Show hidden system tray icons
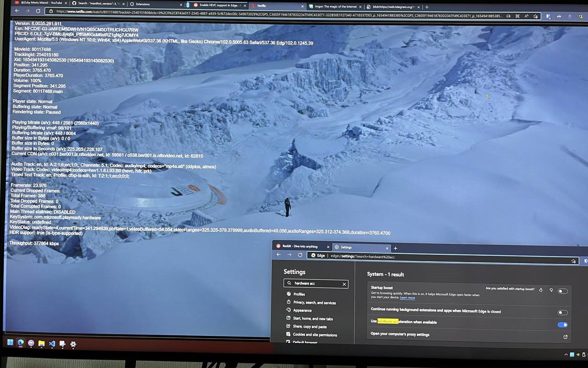This screenshot has height=368, width=588. tap(566, 355)
